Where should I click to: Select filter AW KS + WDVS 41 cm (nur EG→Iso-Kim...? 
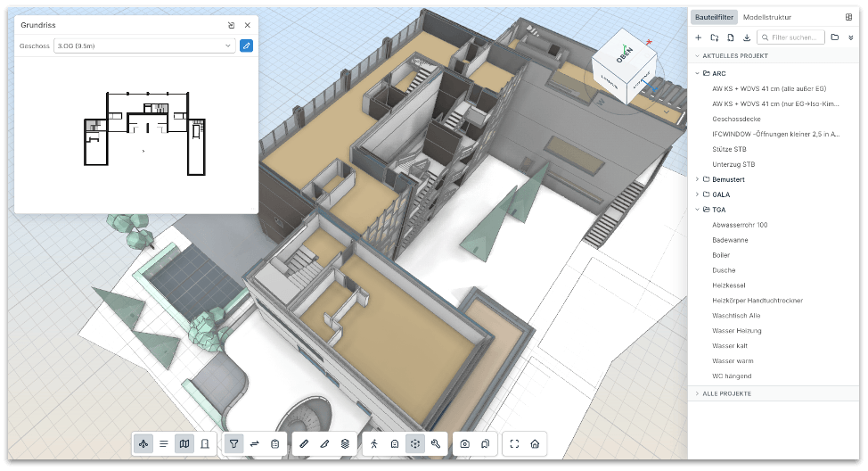coord(775,103)
